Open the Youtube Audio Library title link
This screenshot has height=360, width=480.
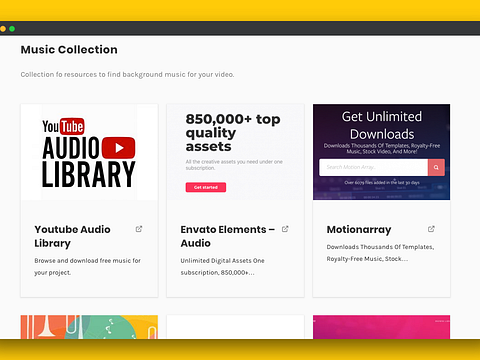[x=72, y=236]
